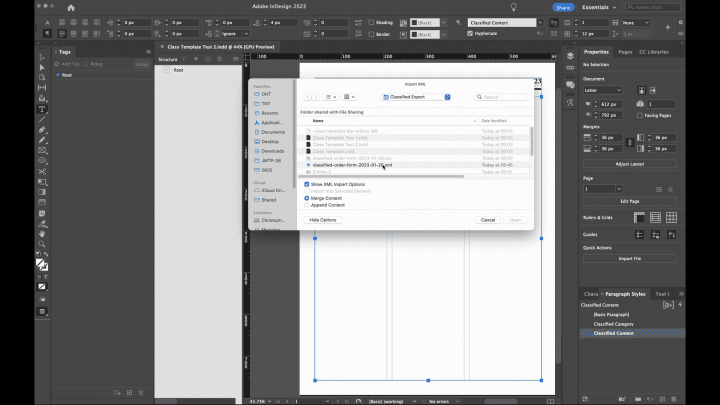
Task: Click the Share button
Action: [x=563, y=7]
